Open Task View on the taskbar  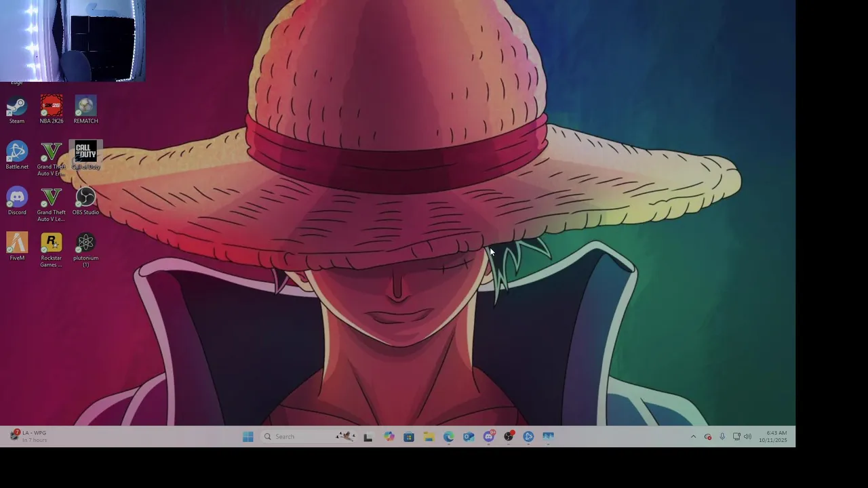pos(368,436)
